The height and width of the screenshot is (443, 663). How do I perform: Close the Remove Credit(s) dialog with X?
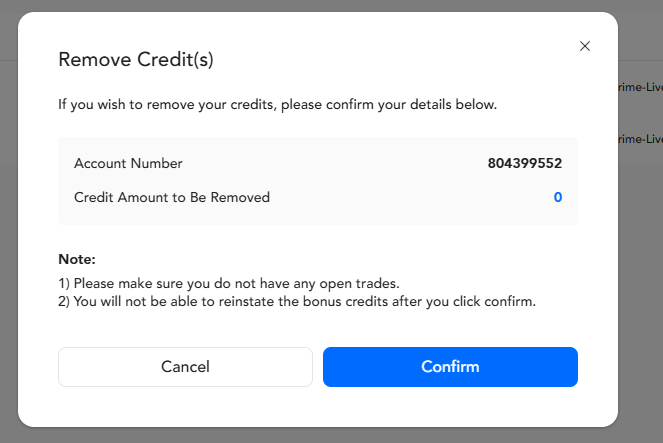[x=585, y=46]
